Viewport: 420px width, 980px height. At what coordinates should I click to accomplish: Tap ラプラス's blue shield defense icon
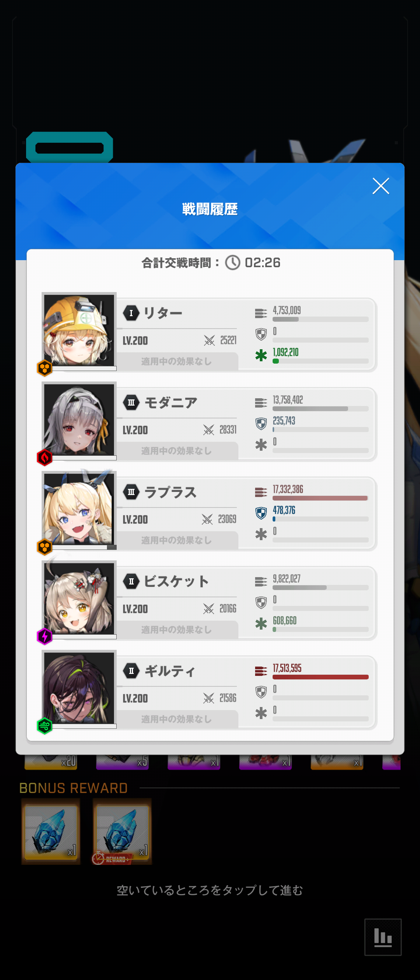[261, 513]
